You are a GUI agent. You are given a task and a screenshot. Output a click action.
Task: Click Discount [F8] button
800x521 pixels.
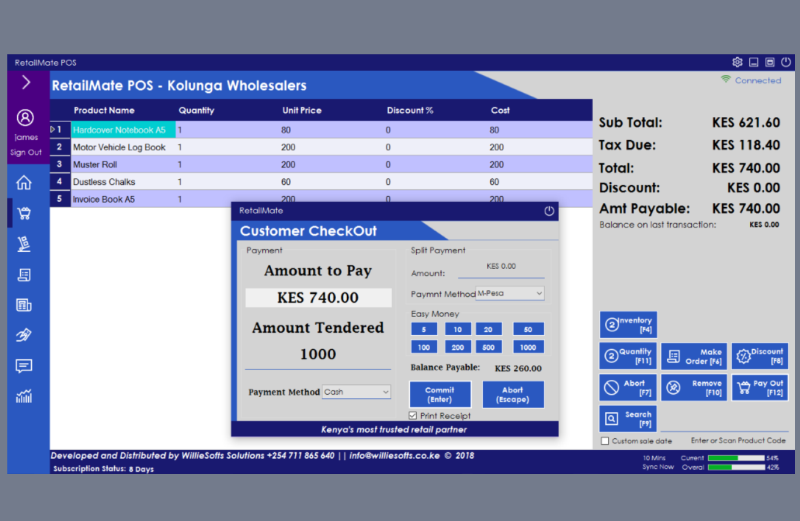760,356
